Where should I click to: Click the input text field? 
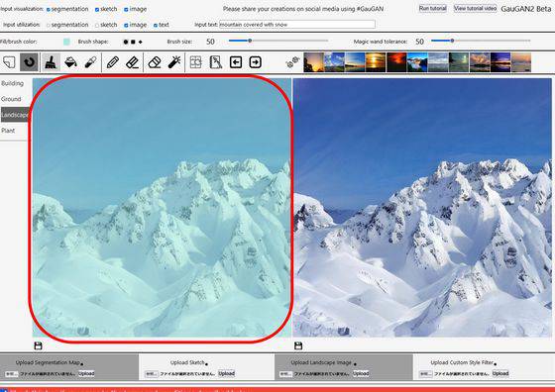(297, 25)
